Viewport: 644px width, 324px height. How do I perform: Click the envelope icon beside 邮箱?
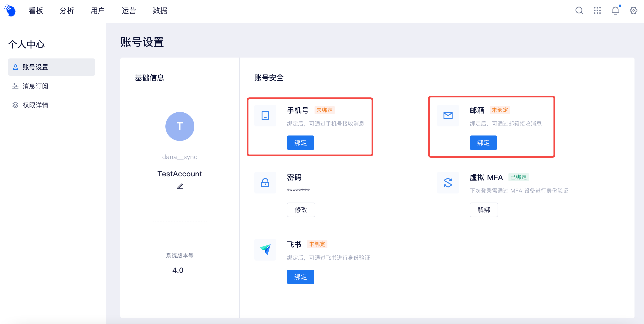point(448,115)
